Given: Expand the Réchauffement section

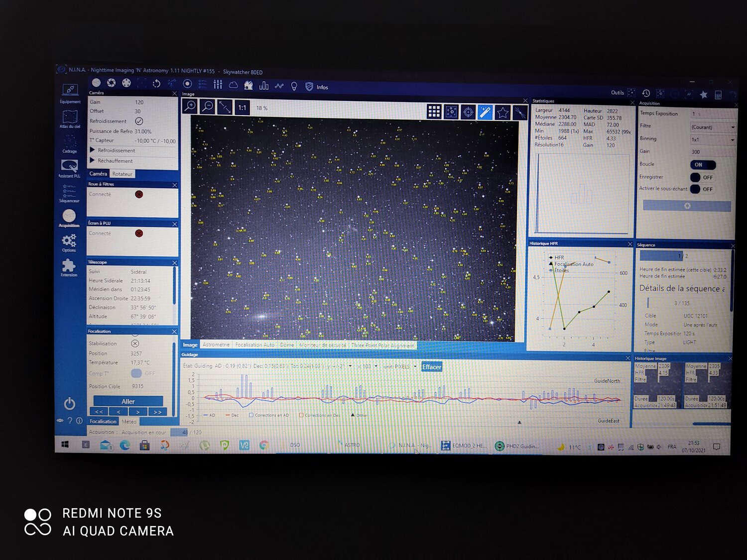Looking at the screenshot, I should tap(132, 161).
